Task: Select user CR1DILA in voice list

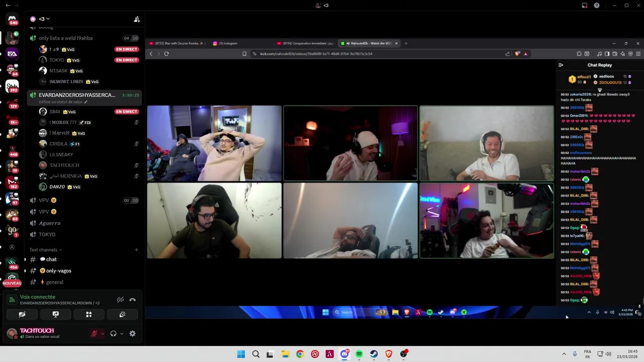Action: [89, 144]
